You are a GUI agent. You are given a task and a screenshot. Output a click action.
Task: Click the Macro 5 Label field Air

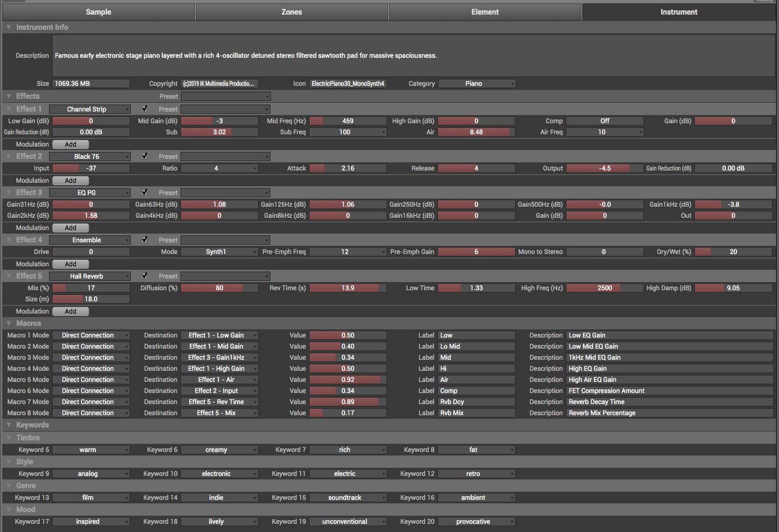[x=477, y=380]
